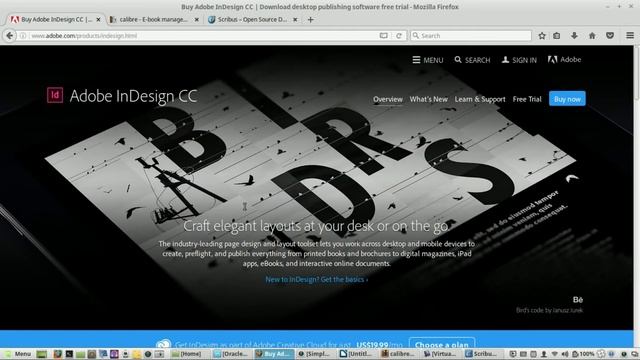Click the user icon in system tray
This screenshot has width=640, height=360.
tap(544, 354)
